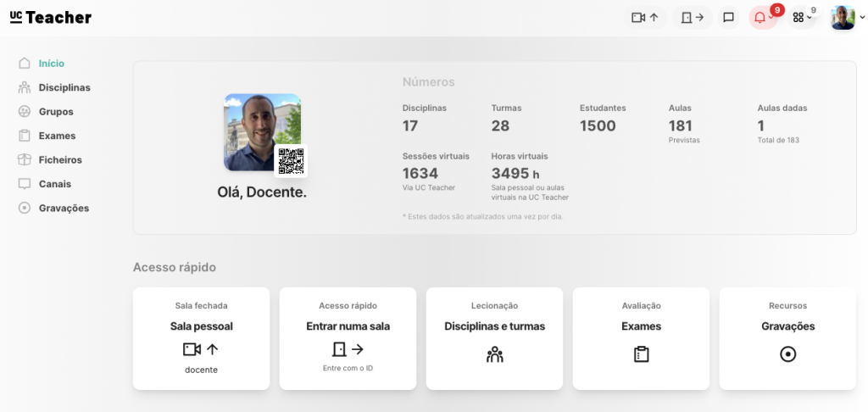Click the notification badge showing 9
This screenshot has width=868, height=412.
click(778, 9)
